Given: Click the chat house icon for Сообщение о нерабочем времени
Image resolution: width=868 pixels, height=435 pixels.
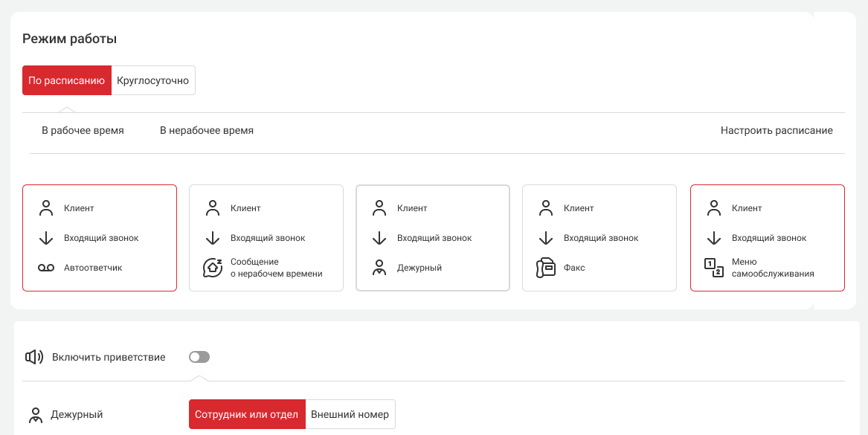Looking at the screenshot, I should pyautogui.click(x=213, y=268).
